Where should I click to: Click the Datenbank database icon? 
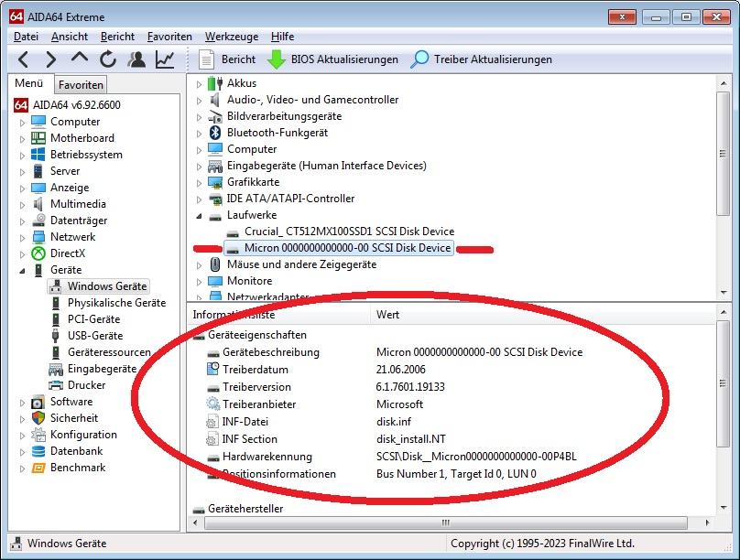click(38, 452)
